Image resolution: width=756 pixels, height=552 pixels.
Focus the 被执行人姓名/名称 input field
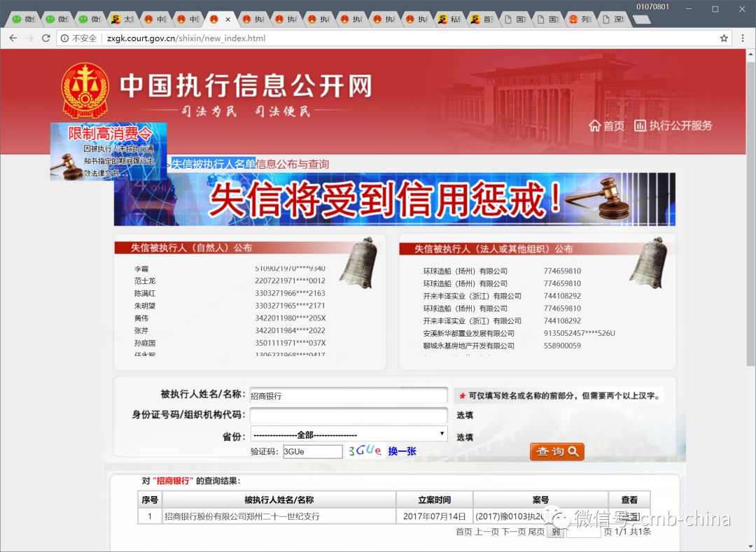point(349,395)
